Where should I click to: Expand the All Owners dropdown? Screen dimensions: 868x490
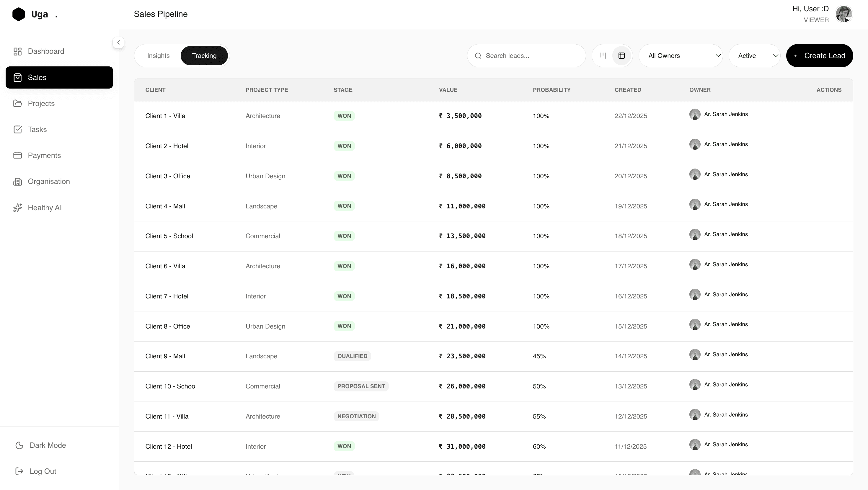click(681, 55)
